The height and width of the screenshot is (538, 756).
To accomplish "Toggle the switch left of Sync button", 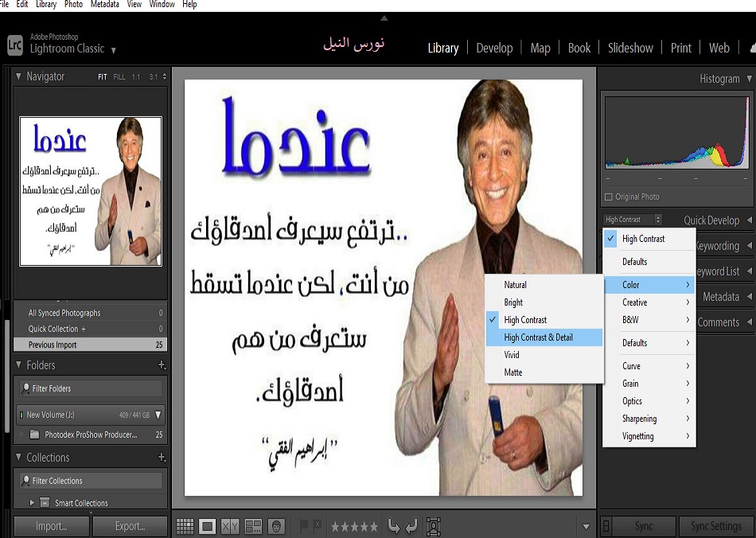I will click(x=606, y=526).
